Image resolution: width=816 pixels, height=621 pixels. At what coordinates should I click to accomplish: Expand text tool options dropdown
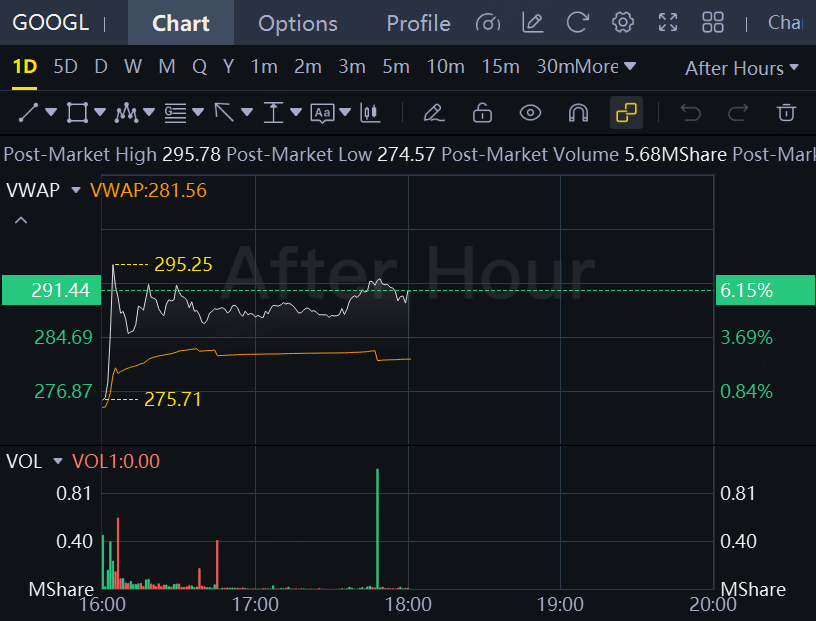(345, 111)
